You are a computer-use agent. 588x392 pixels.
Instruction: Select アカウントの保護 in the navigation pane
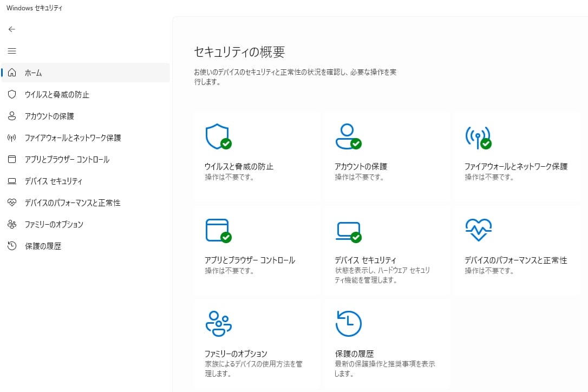pos(86,116)
